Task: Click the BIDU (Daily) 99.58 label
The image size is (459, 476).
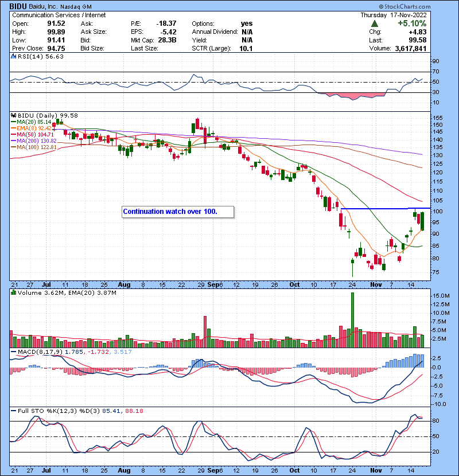Action: (48, 116)
